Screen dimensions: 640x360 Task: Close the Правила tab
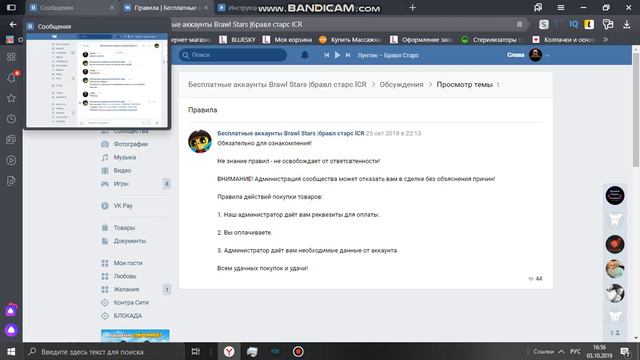tap(206, 8)
